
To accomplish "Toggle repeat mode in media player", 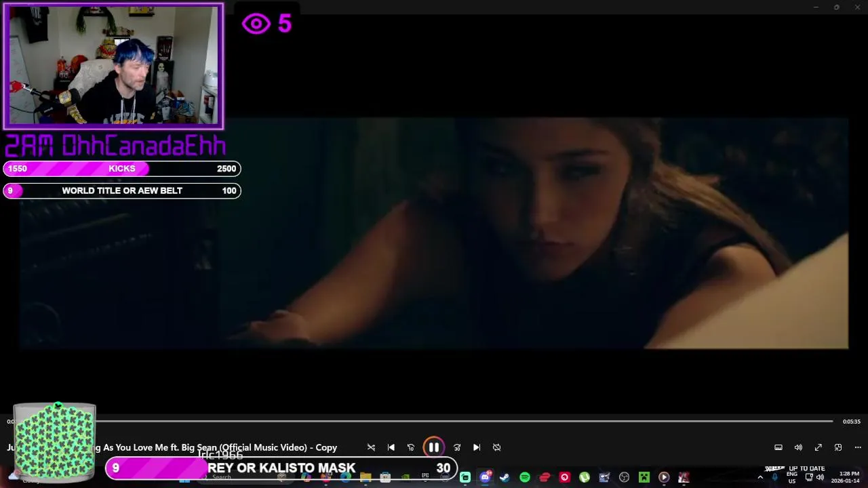I will click(x=496, y=447).
